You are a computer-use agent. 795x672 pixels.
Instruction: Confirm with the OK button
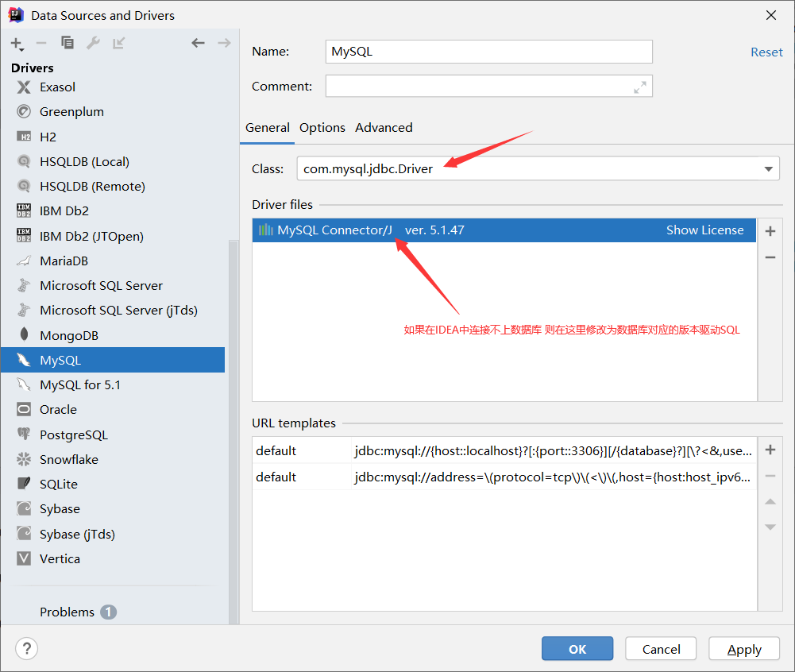click(x=577, y=649)
